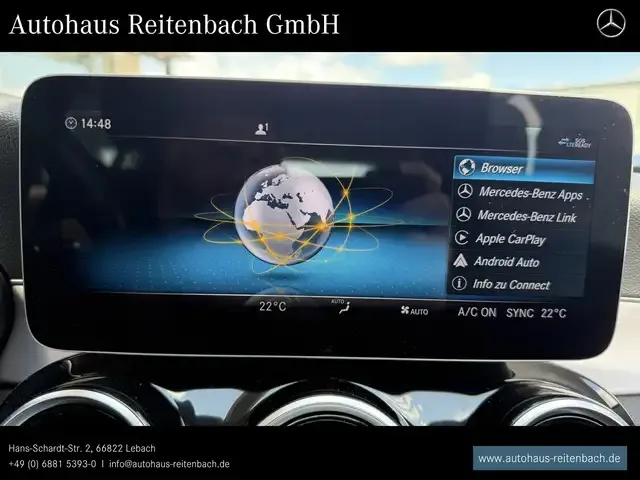Click the Autohaus Reitenbach GmbH title

[x=174, y=24]
